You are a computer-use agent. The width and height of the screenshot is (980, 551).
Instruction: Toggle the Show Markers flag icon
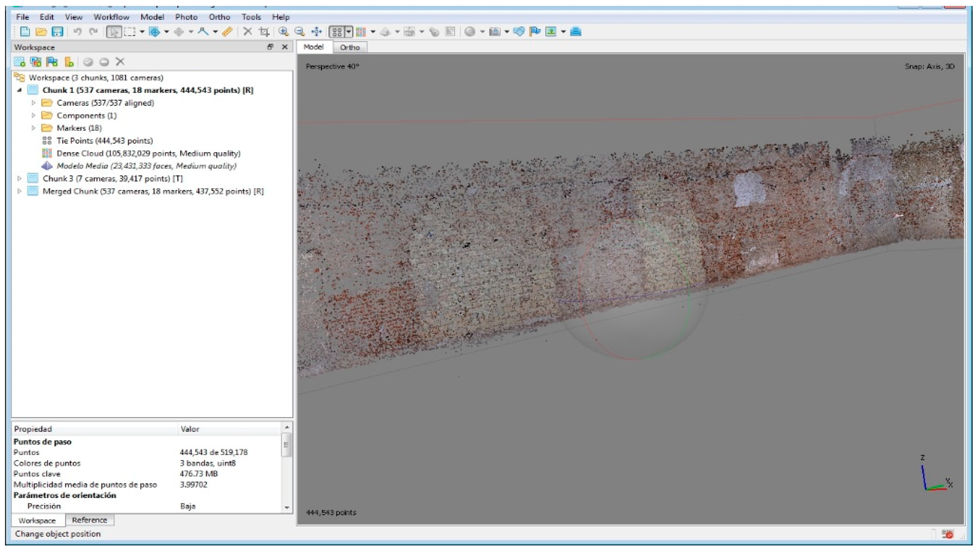(x=535, y=32)
